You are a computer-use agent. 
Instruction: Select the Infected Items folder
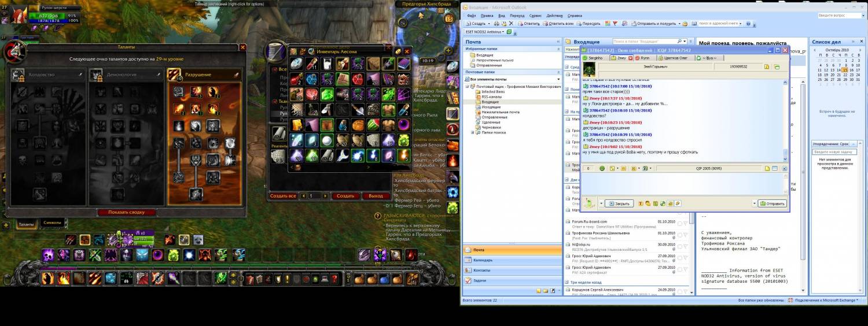(x=493, y=92)
